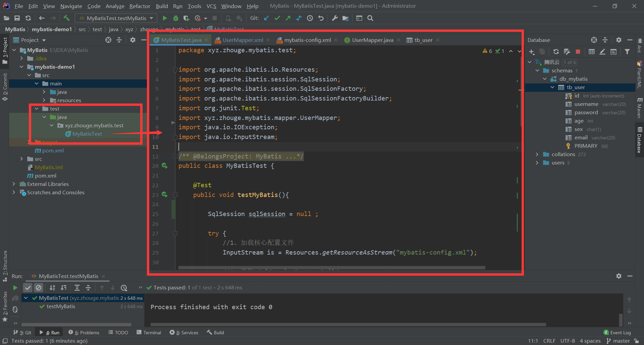This screenshot has width=644, height=345.
Task: Expand the collations node in Database
Action: point(537,154)
